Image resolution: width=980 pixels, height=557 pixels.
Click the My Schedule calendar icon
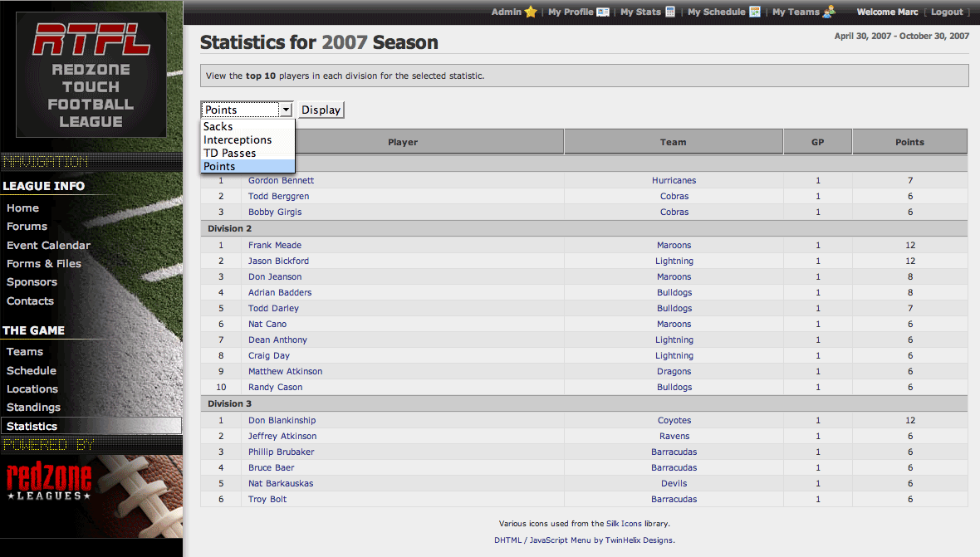[x=755, y=12]
